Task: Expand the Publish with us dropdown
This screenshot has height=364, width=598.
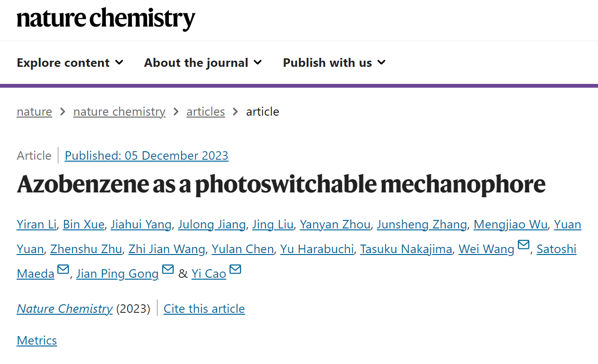Action: 334,63
